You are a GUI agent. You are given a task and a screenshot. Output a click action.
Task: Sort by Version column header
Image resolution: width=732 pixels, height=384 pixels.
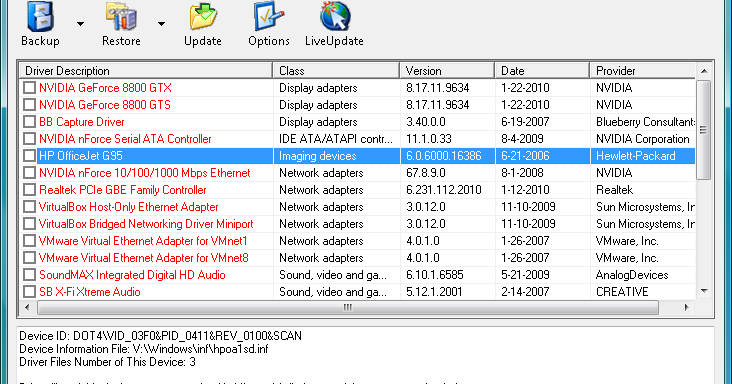(447, 70)
